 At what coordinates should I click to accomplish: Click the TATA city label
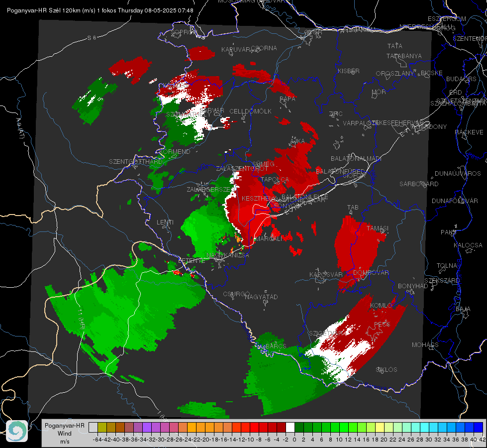point(395,46)
